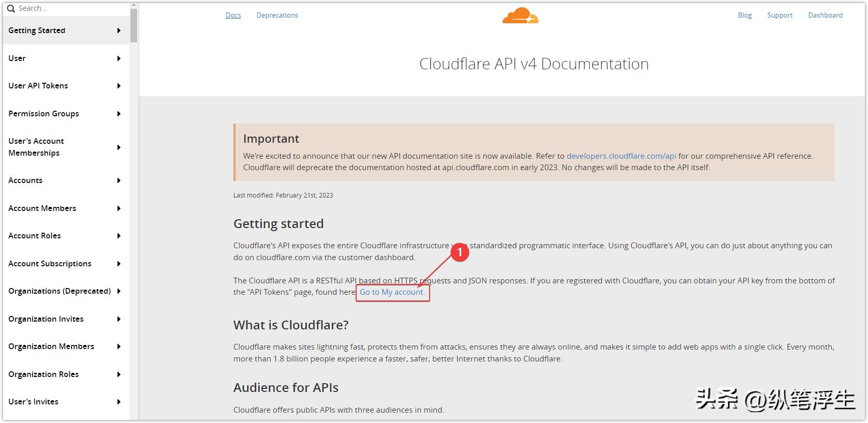Expand the Account Subscriptions arrow
Screen dimensions: 868x423
tap(119, 264)
